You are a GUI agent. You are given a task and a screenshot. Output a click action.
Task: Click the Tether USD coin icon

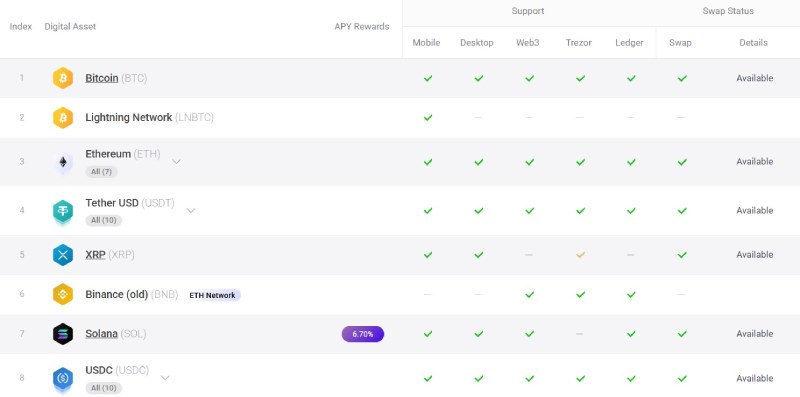click(x=63, y=211)
